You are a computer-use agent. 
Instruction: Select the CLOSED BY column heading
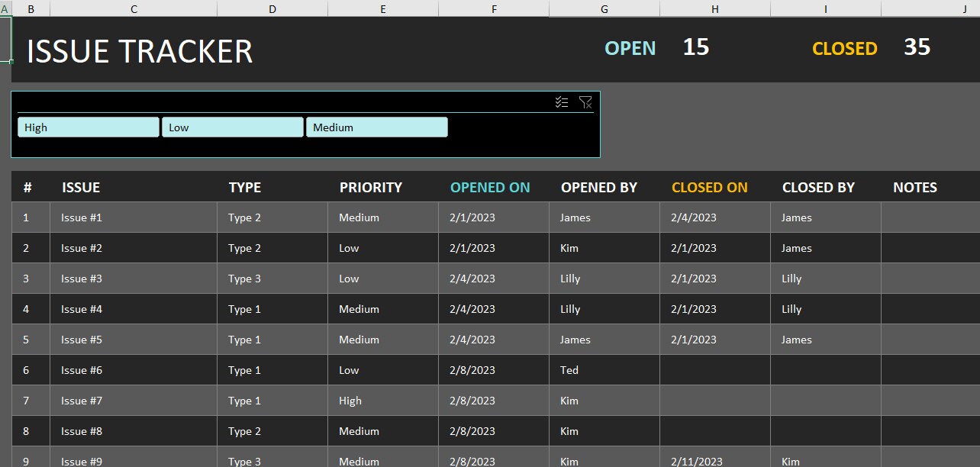point(818,187)
